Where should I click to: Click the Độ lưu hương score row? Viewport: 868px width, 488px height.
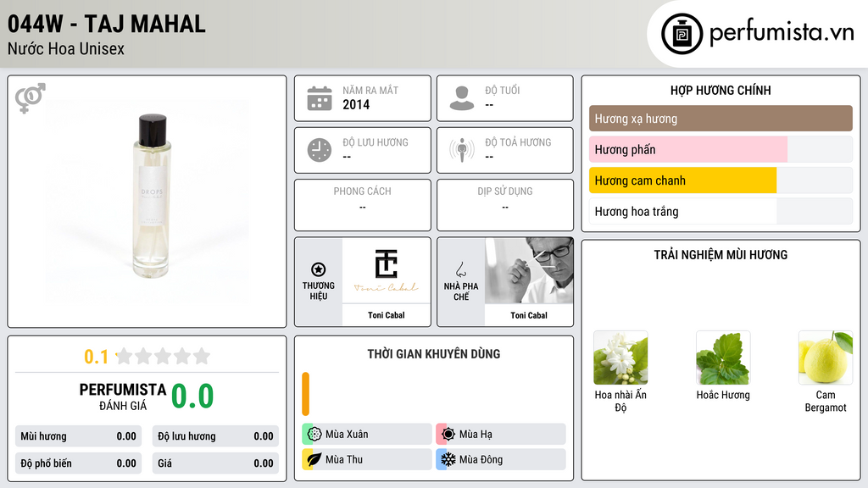[x=215, y=436]
